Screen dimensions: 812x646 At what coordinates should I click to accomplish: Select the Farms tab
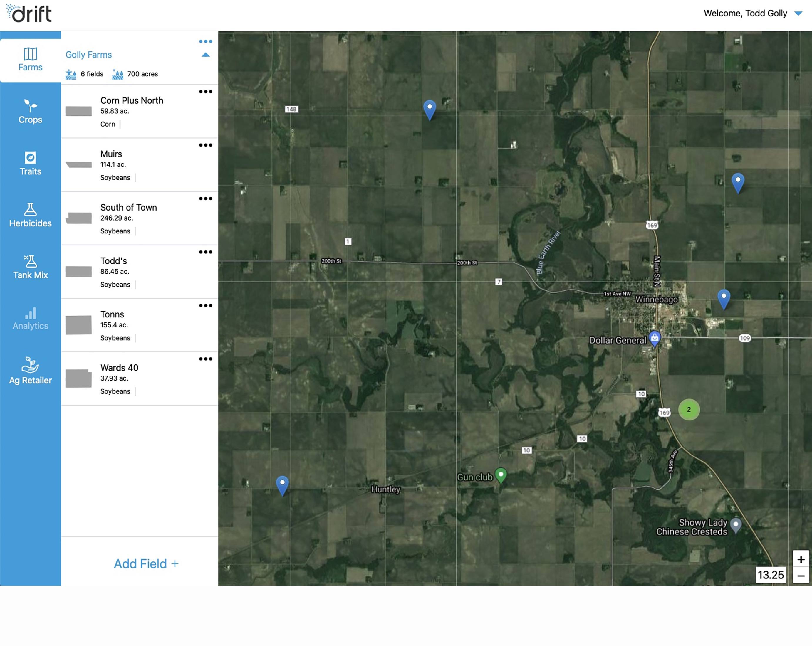point(30,60)
